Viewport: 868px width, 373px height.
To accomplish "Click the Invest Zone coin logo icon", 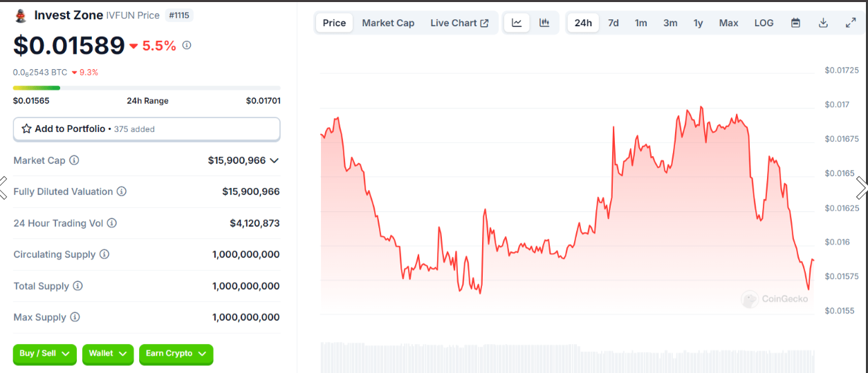I will tap(21, 15).
